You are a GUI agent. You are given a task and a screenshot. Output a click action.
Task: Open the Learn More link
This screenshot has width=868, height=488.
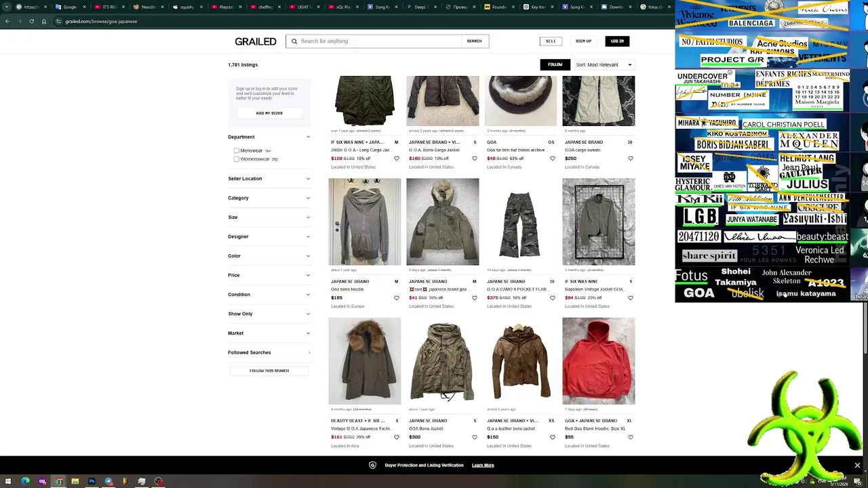(483, 466)
